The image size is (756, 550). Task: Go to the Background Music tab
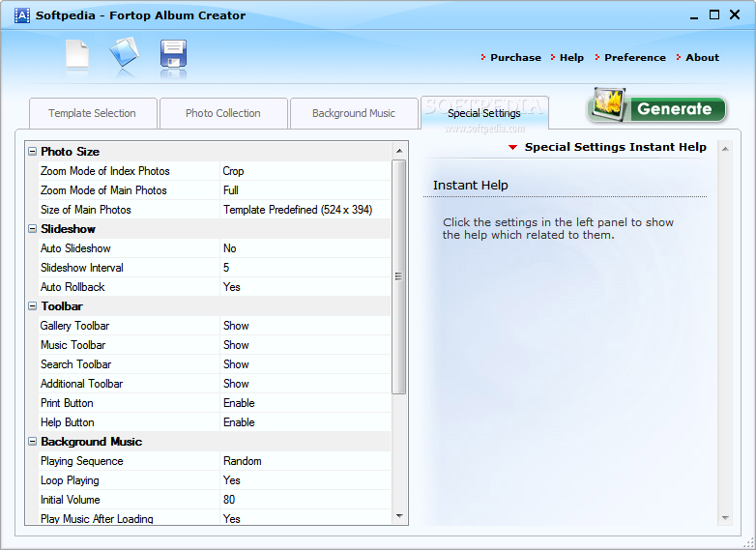(354, 113)
